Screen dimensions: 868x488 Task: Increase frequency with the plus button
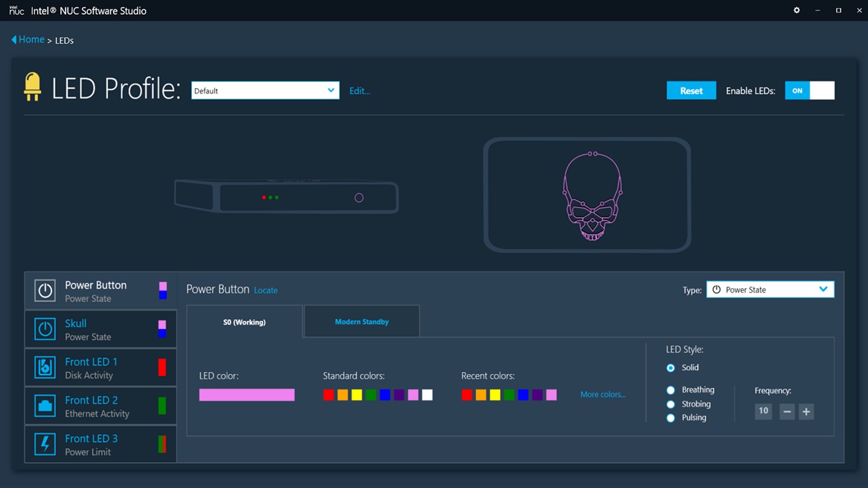click(x=806, y=412)
